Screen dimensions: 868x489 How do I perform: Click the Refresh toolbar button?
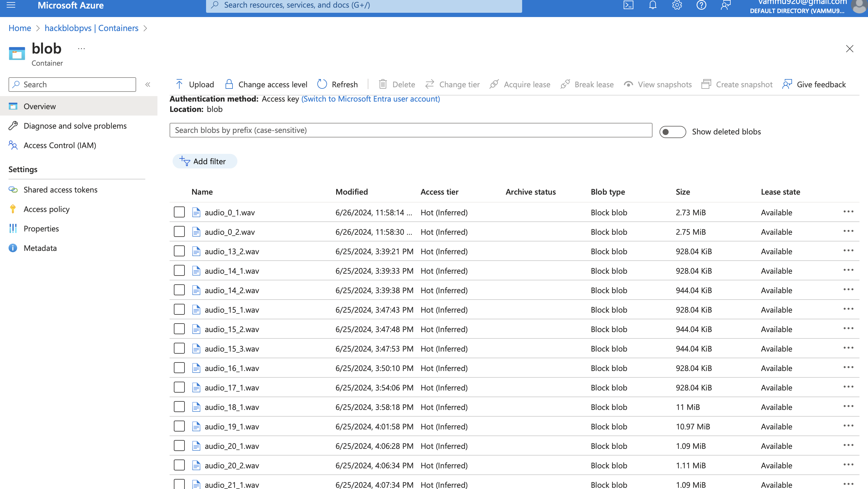pos(338,84)
